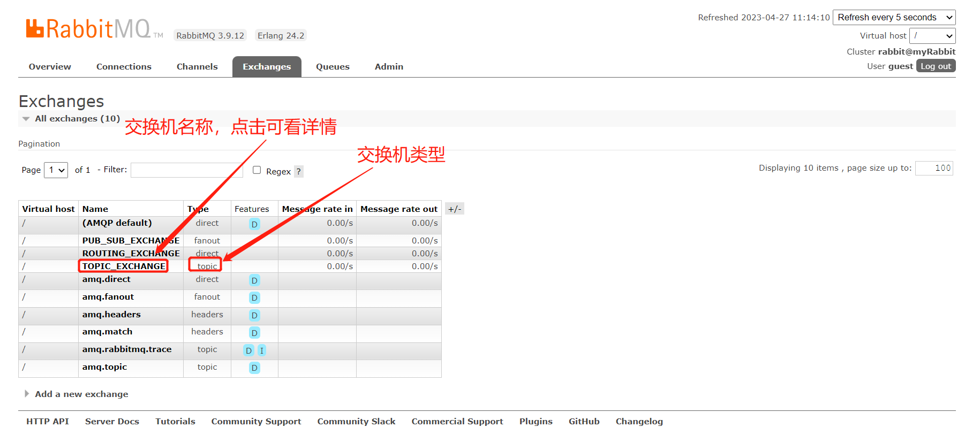Go to the Overview tab
This screenshot has width=980, height=435.
coord(50,67)
